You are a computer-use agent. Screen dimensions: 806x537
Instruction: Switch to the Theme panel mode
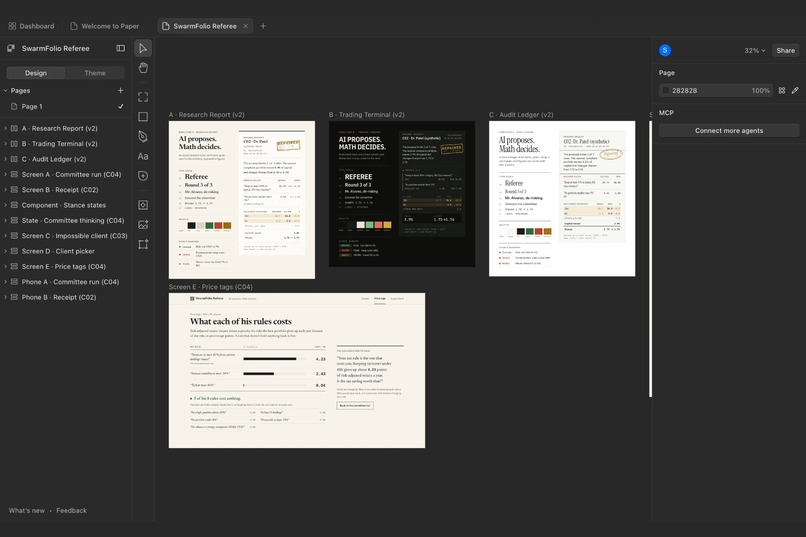pyautogui.click(x=95, y=73)
